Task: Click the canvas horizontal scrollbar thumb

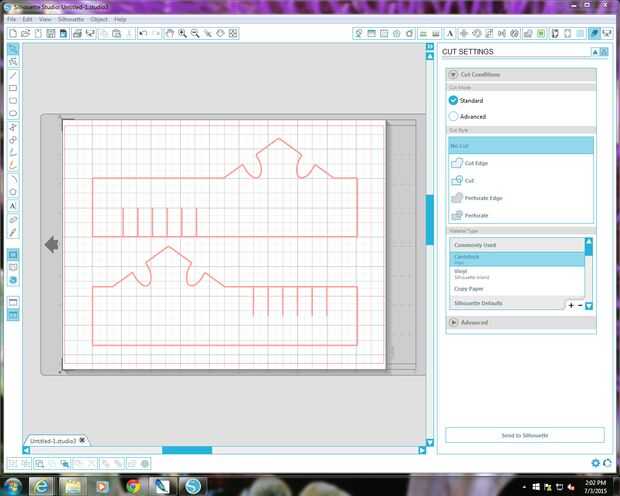Action: coord(187,450)
